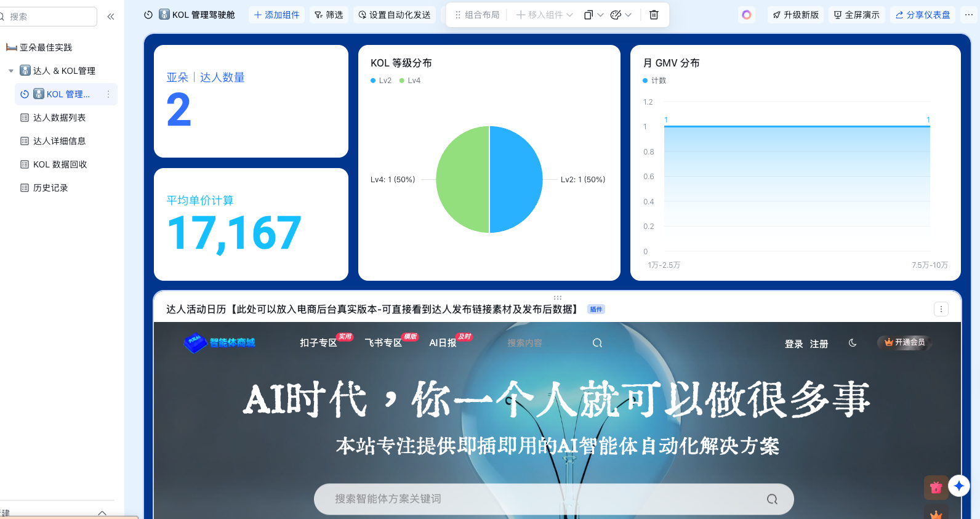Click the 平均单价计算 card title

click(200, 201)
